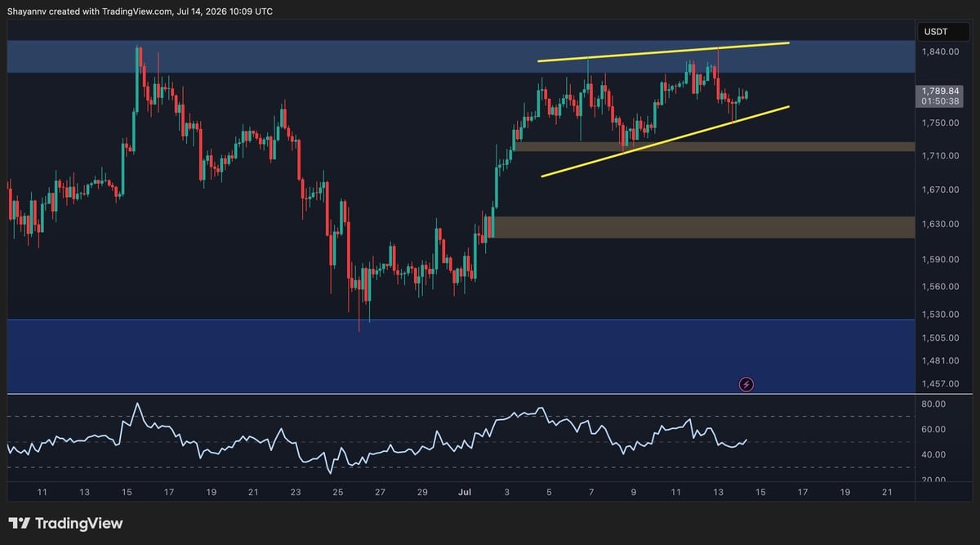Click the 1,560.00 price axis label
Viewport: 980px width, 545px height.
pos(940,287)
